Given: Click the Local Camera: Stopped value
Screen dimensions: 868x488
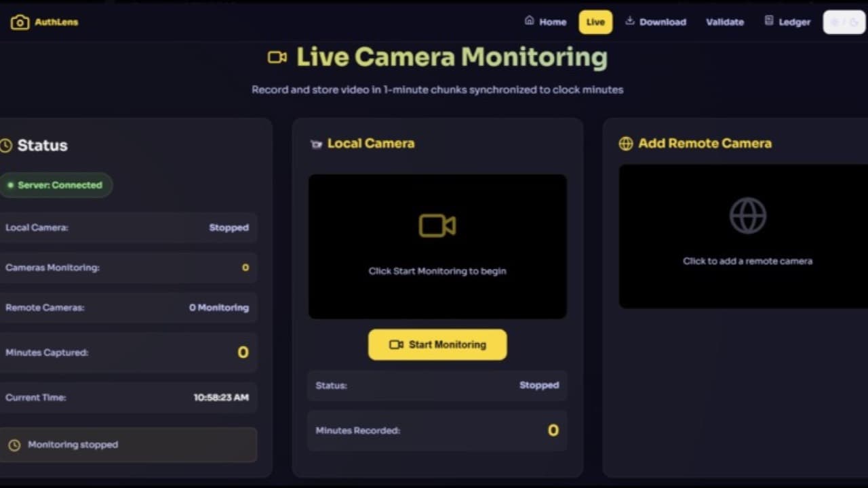Looking at the screenshot, I should click(x=229, y=228).
